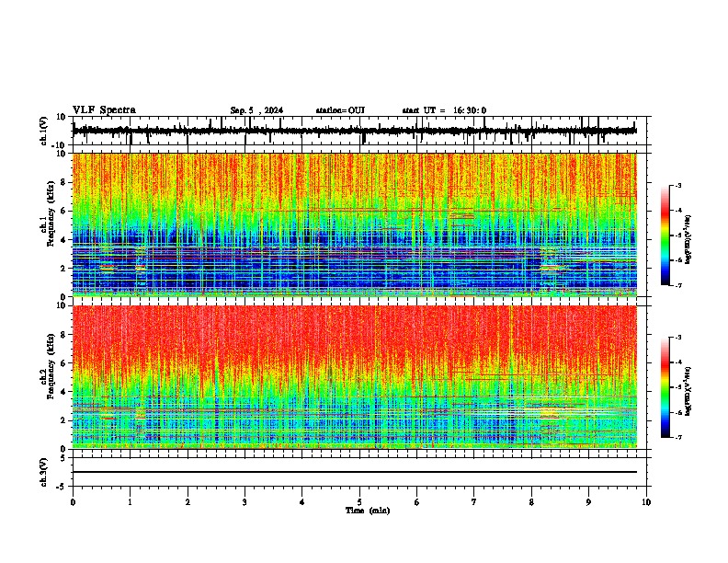Click the "Time (min)" axis label
The height and width of the screenshot is (563, 728).
(x=368, y=511)
